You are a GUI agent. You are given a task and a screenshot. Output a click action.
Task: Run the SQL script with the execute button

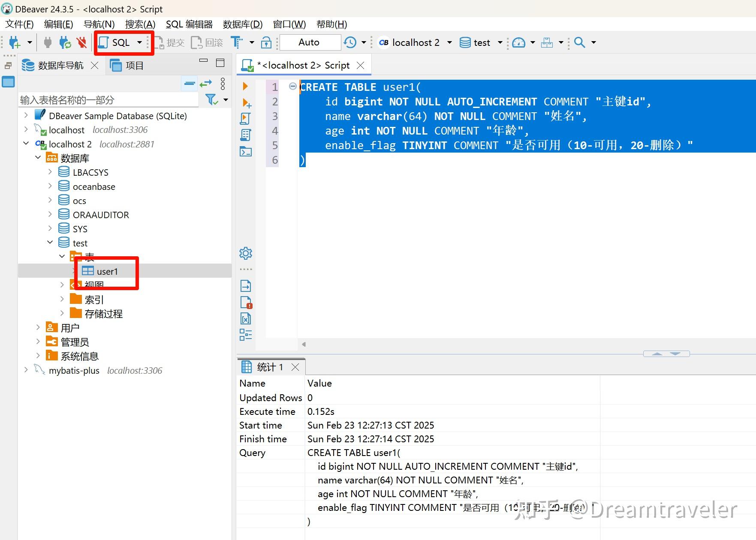tap(245, 86)
